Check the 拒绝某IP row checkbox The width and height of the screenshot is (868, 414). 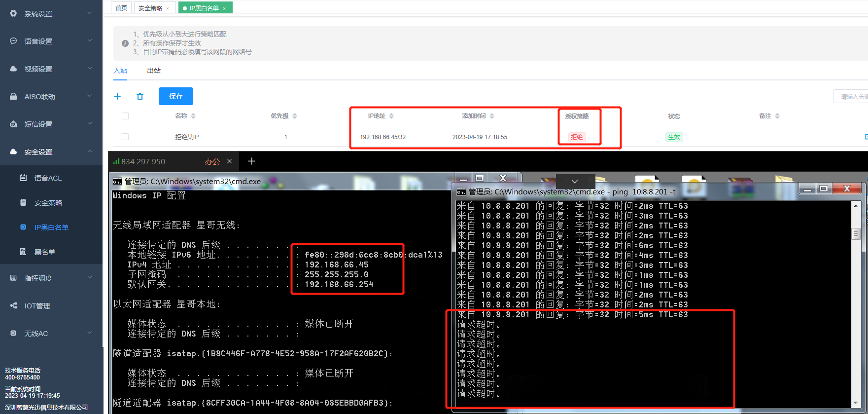pos(125,137)
